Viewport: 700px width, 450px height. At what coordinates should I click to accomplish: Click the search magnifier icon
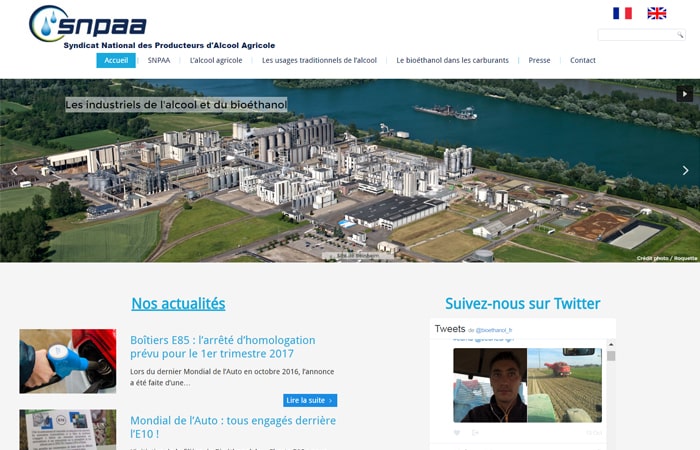point(680,35)
